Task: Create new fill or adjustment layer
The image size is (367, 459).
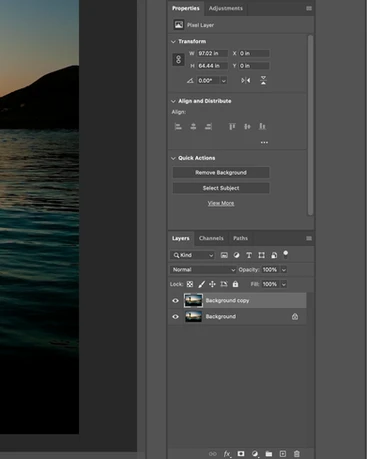Action: (255, 454)
